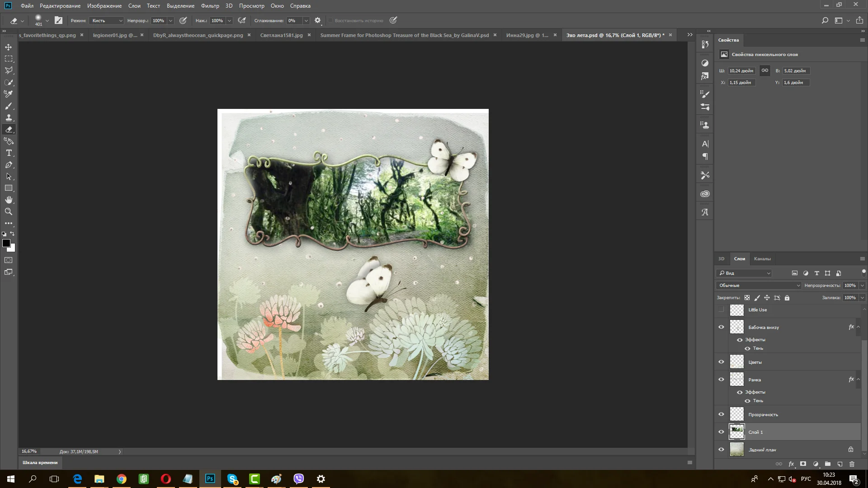Show the Little Use layer

click(721, 310)
